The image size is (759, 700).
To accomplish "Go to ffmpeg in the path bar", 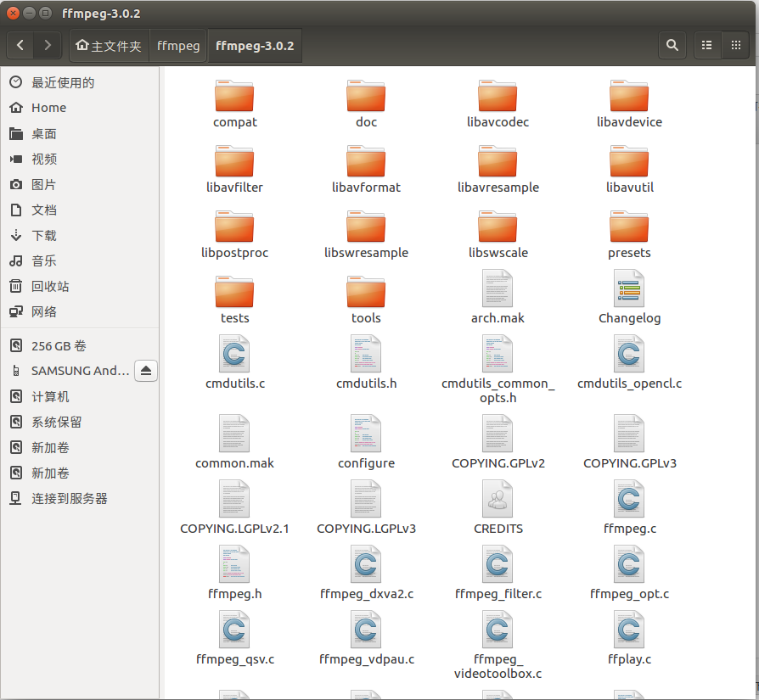I will [178, 46].
